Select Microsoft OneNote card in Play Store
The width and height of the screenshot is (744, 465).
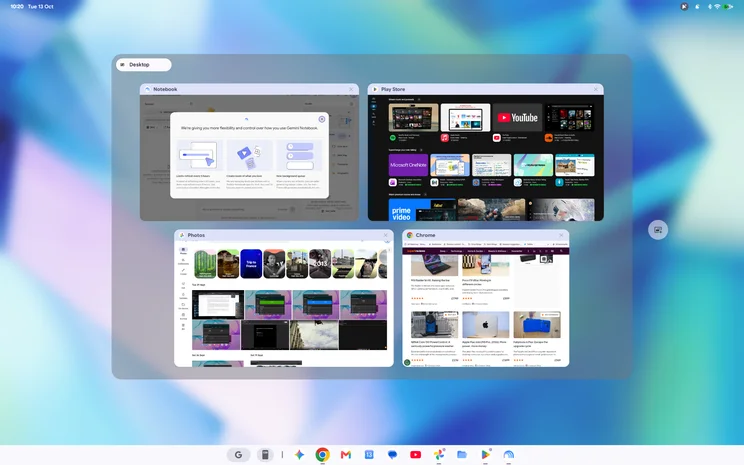(x=408, y=165)
